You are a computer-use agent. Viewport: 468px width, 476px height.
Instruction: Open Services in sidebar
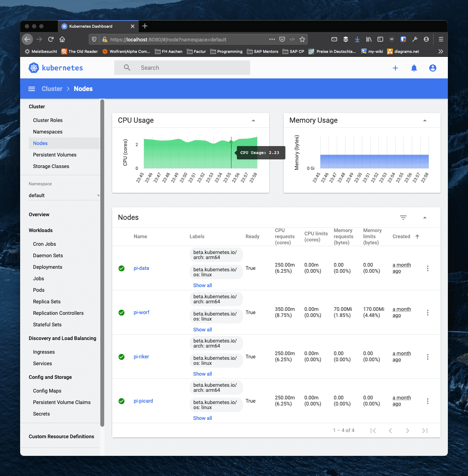click(x=42, y=363)
